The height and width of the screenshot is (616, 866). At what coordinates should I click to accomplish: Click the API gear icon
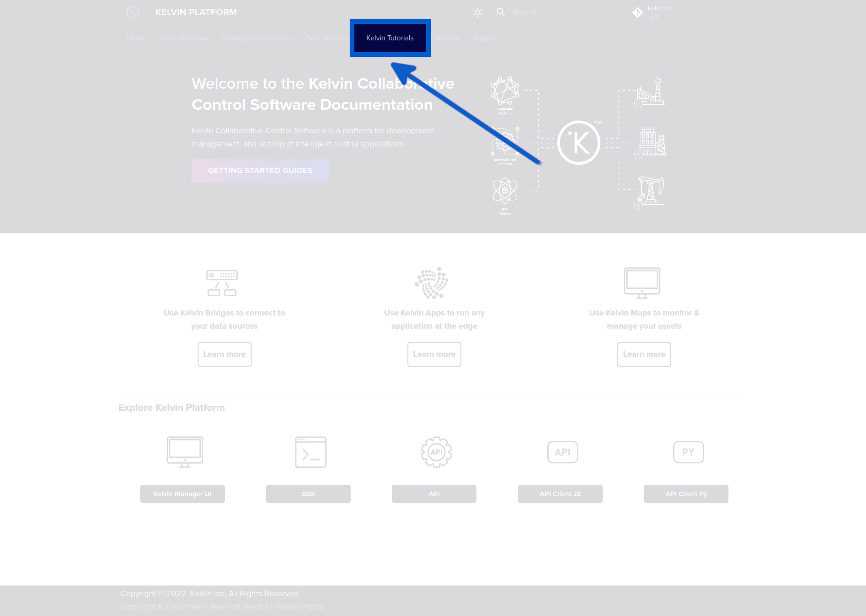[436, 452]
